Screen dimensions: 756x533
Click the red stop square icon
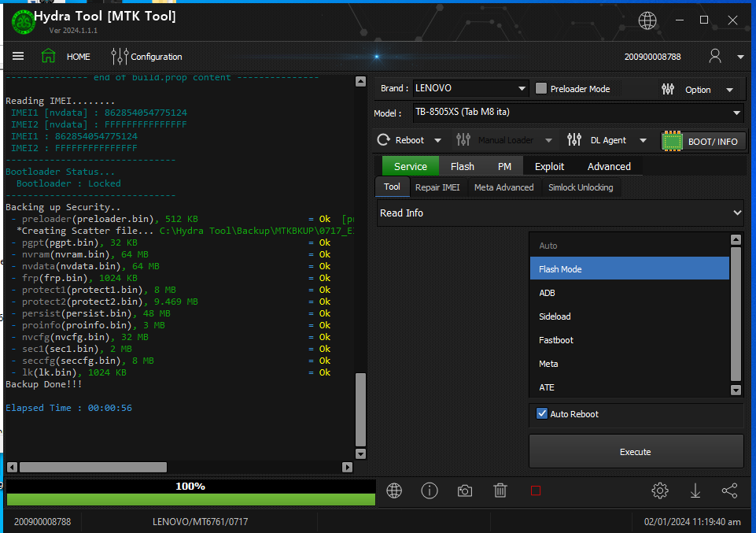[536, 490]
